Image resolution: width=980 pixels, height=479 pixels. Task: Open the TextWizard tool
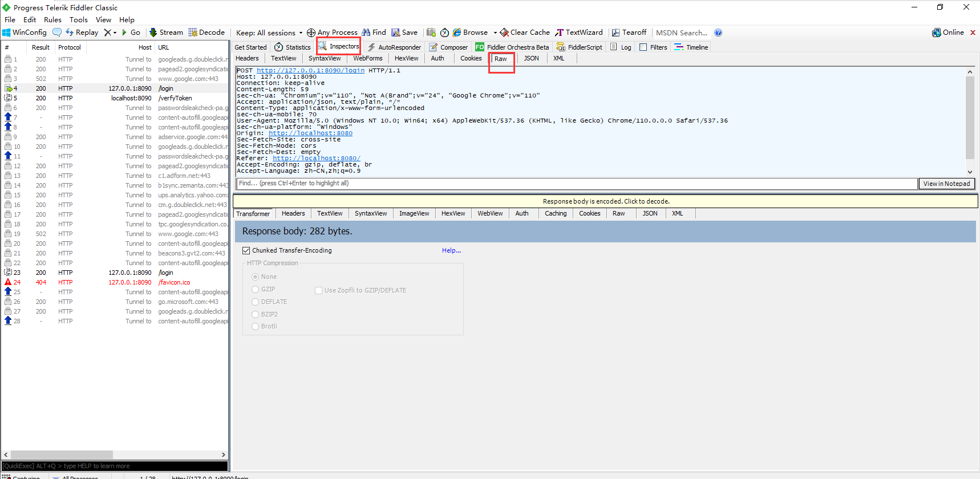click(x=579, y=33)
